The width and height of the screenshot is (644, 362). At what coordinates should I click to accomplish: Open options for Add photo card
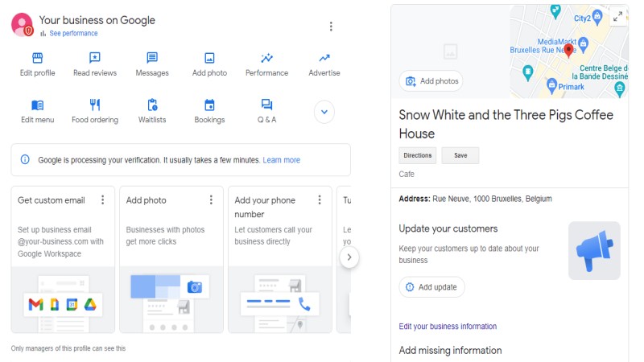(x=211, y=200)
